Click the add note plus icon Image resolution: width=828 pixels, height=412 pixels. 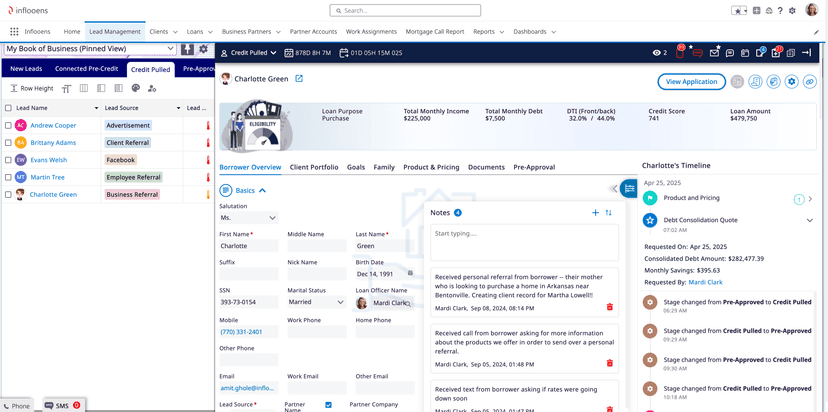[x=595, y=213]
